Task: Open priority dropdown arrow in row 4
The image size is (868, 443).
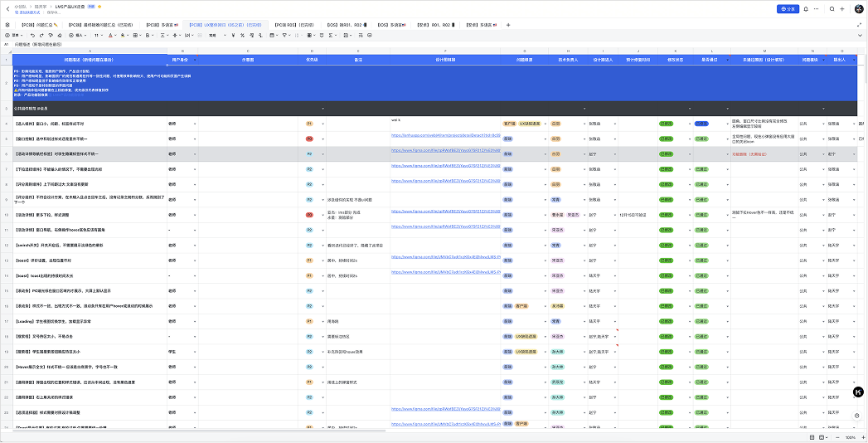Action: (x=322, y=124)
